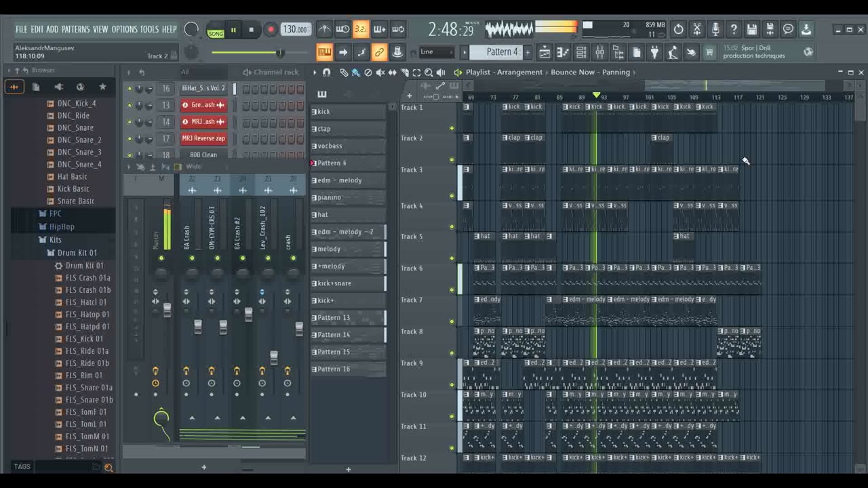
Task: Switch the Song/Pattern mode toggle
Action: tap(216, 30)
